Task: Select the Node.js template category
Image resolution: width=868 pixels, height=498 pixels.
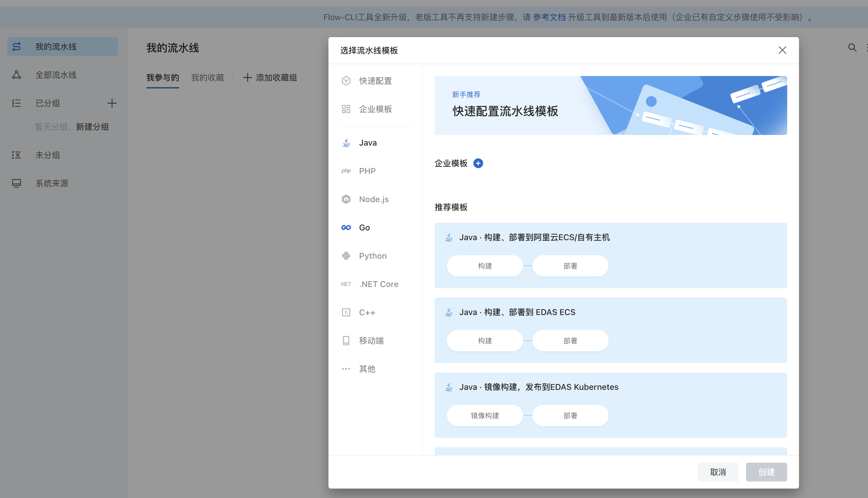Action: click(x=374, y=199)
